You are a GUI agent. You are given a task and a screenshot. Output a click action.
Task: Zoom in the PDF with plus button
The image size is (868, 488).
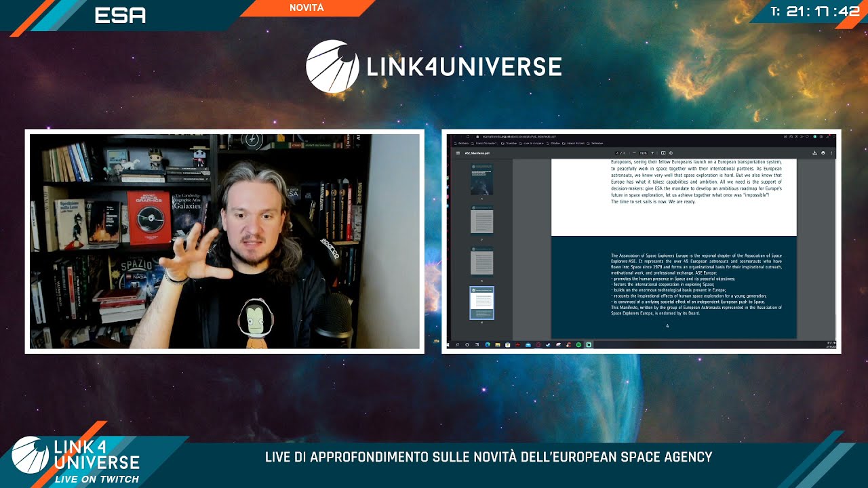[x=652, y=153]
